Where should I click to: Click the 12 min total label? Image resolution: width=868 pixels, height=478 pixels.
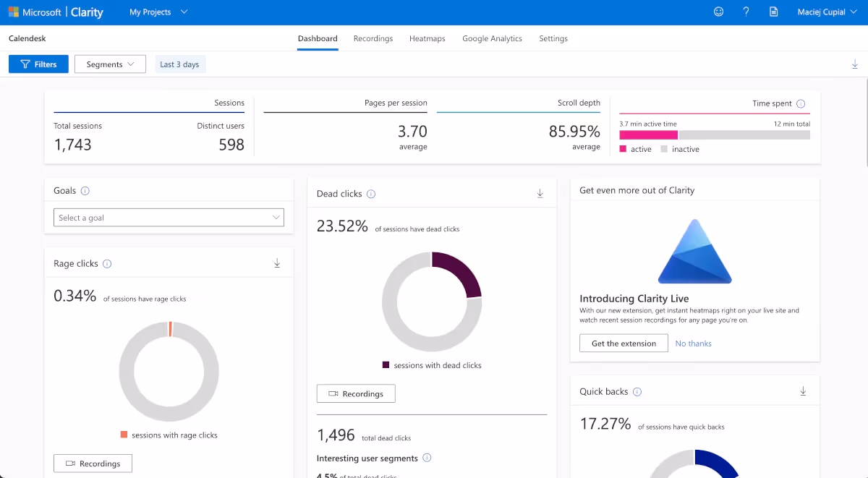792,124
